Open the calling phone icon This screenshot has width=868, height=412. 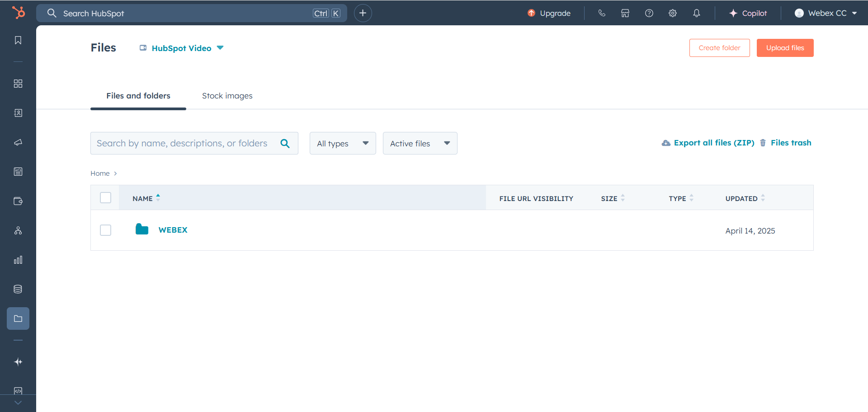point(601,13)
